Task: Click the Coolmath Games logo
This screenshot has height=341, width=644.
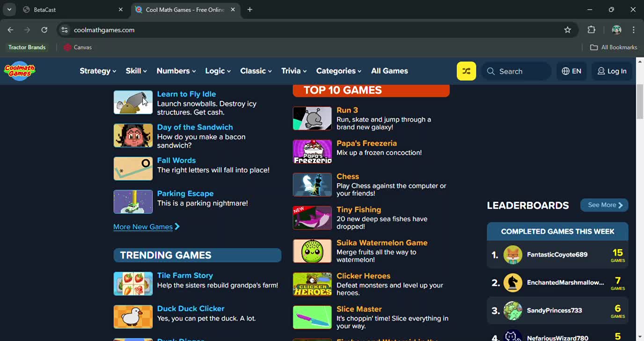Action: pyautogui.click(x=20, y=71)
